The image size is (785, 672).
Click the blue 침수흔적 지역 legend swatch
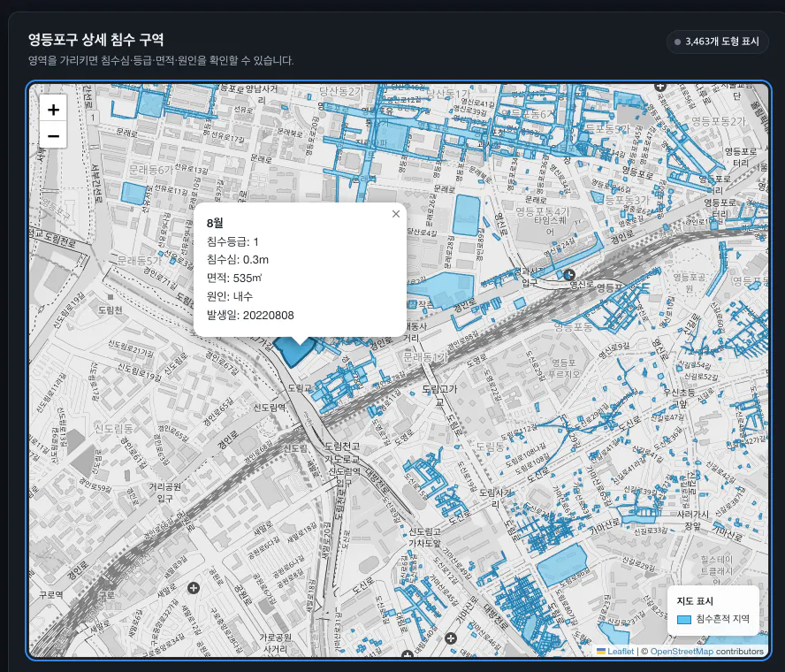click(x=684, y=619)
